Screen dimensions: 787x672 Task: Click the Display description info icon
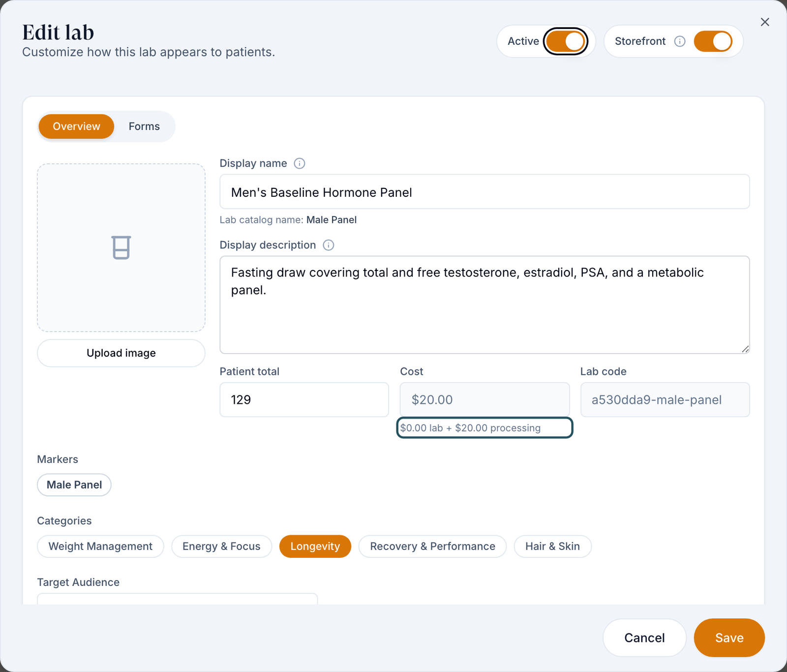tap(329, 245)
